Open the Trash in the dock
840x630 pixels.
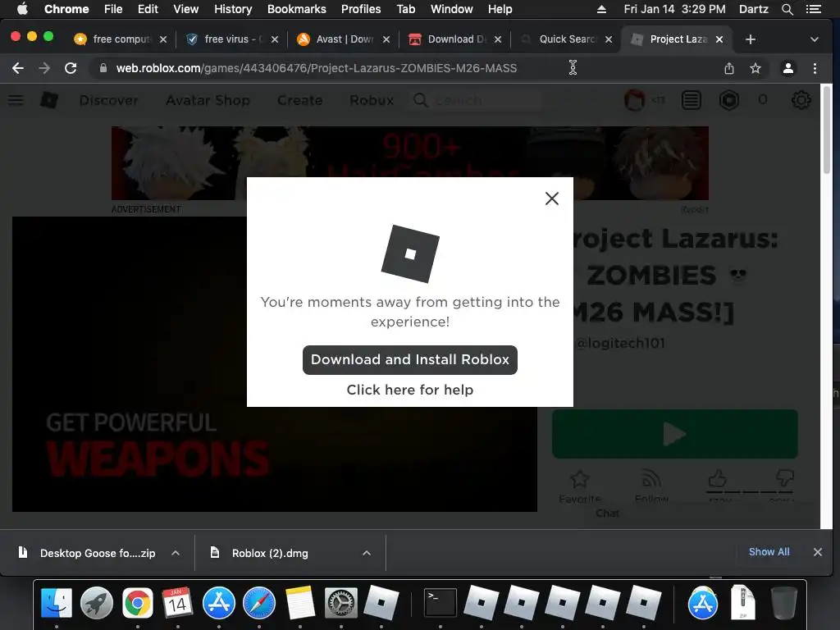click(783, 603)
